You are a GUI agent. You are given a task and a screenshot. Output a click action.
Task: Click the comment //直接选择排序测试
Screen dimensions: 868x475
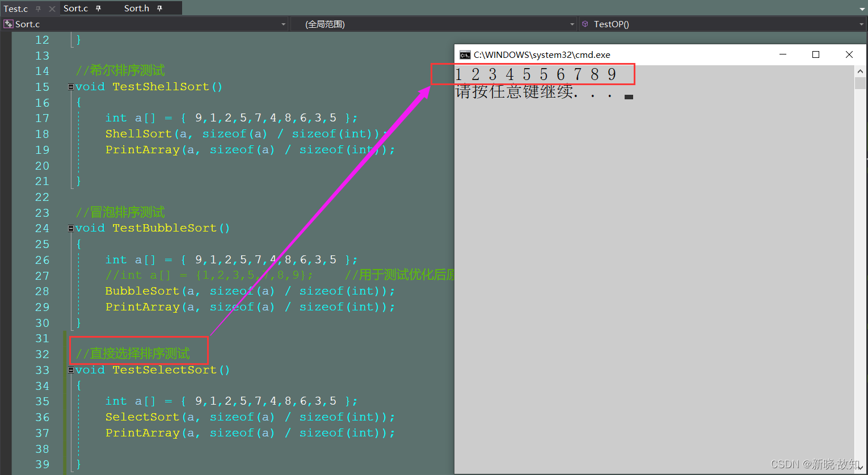[133, 354]
